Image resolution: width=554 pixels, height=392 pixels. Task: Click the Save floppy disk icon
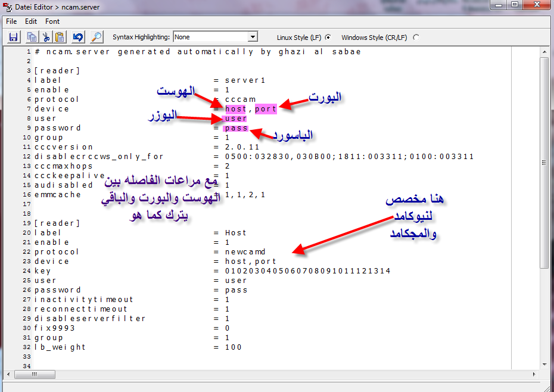point(14,37)
